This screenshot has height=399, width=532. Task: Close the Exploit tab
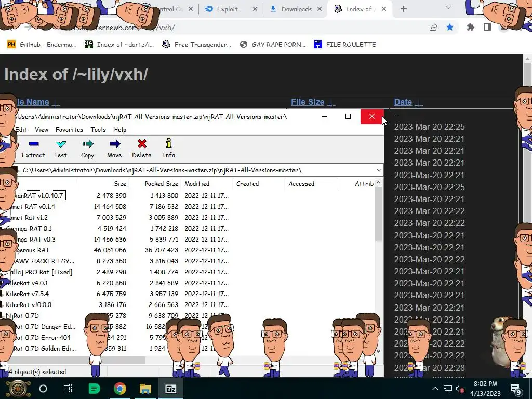click(255, 9)
